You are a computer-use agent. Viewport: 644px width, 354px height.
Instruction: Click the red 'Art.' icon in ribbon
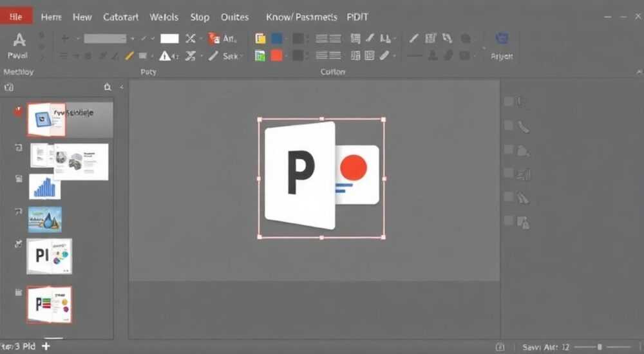click(214, 39)
